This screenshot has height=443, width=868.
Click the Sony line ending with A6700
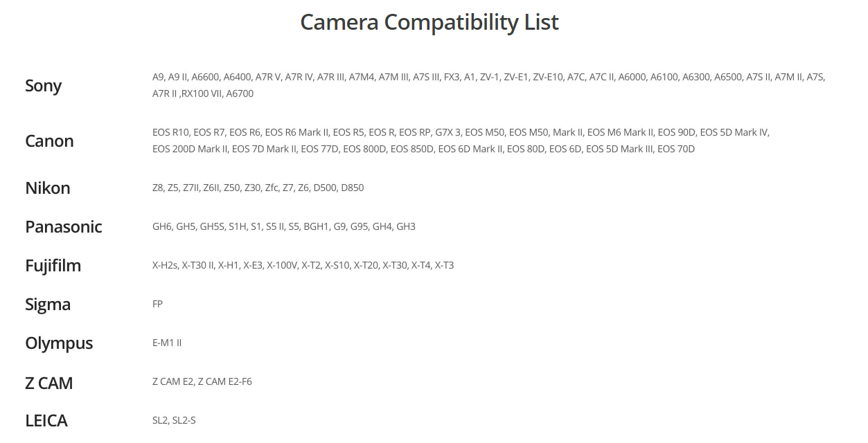[x=203, y=93]
